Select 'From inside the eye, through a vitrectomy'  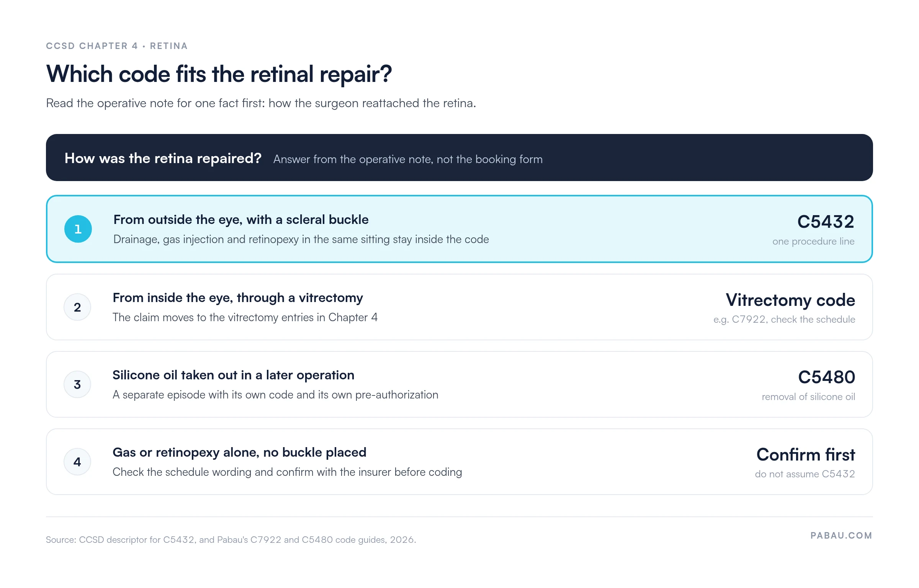point(238,298)
